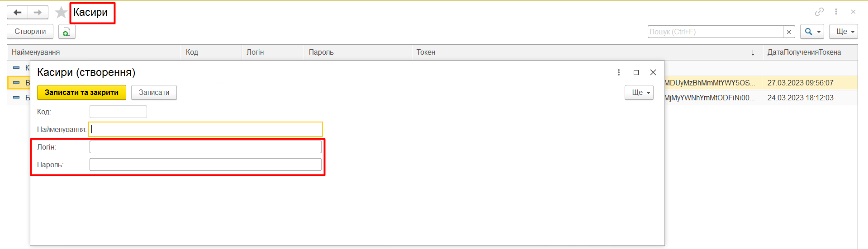Add Касири page to favorites star
The height and width of the screenshot is (249, 868).
tap(61, 12)
